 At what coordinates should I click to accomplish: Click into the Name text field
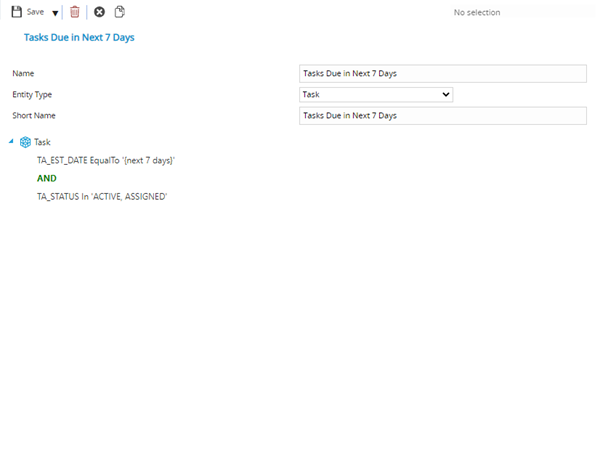442,73
